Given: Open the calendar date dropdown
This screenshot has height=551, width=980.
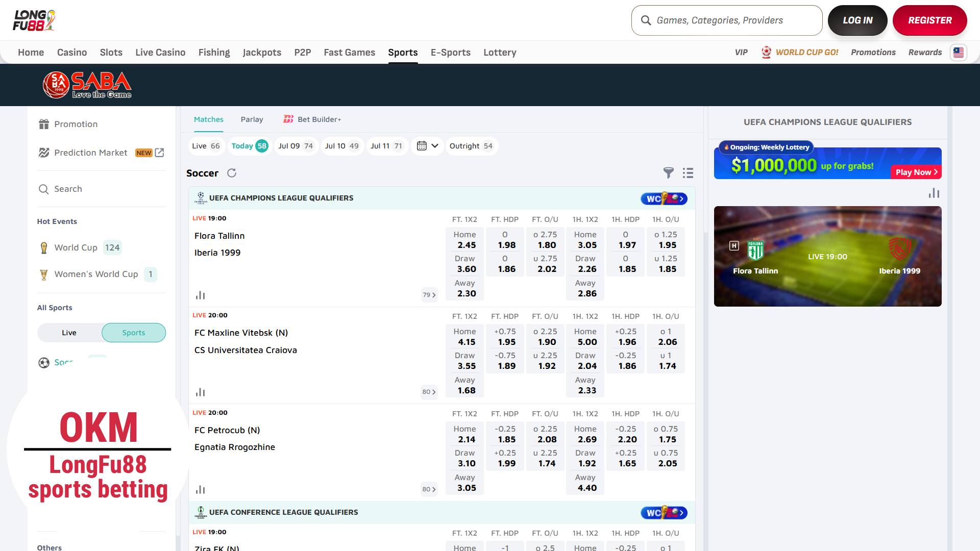Looking at the screenshot, I should pyautogui.click(x=428, y=146).
